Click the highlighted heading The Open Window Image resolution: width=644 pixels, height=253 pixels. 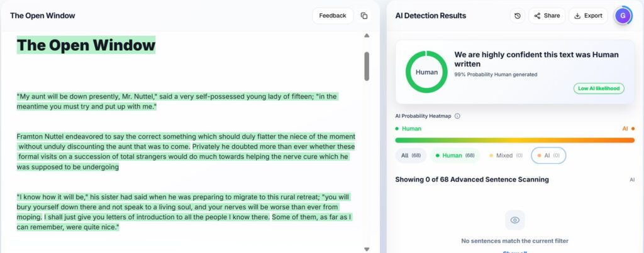pyautogui.click(x=86, y=45)
